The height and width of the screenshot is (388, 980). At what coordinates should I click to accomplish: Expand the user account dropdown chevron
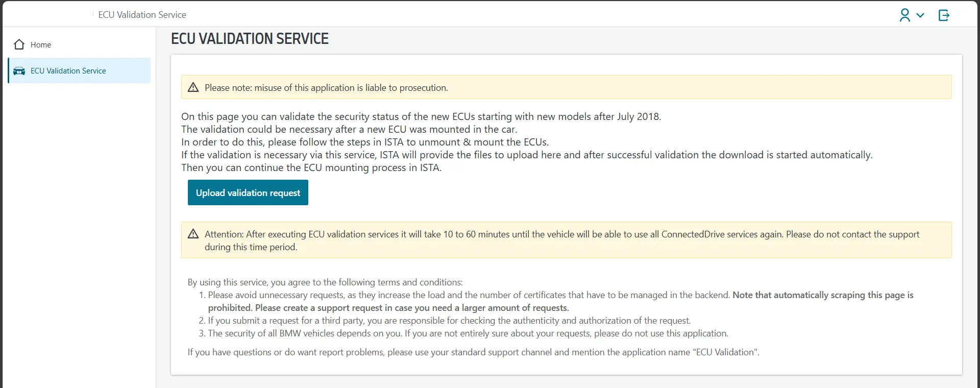pos(920,15)
